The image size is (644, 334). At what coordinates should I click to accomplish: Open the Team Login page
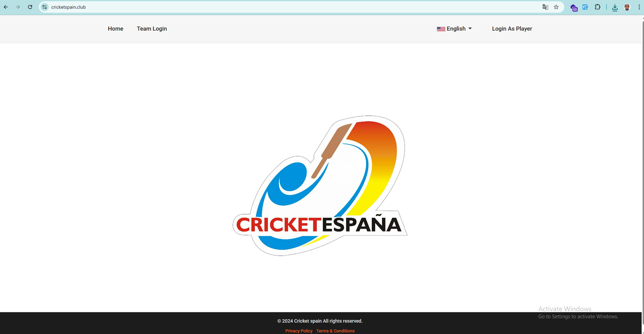(152, 29)
